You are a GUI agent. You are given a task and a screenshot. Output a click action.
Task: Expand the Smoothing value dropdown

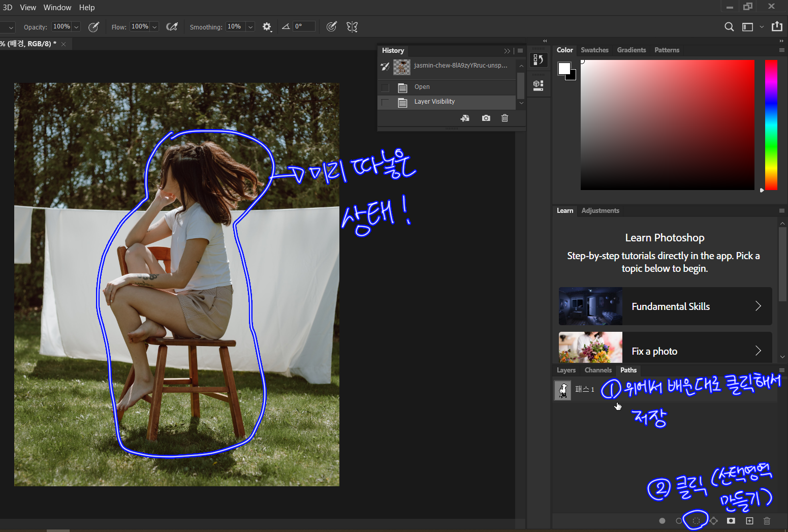pos(250,27)
